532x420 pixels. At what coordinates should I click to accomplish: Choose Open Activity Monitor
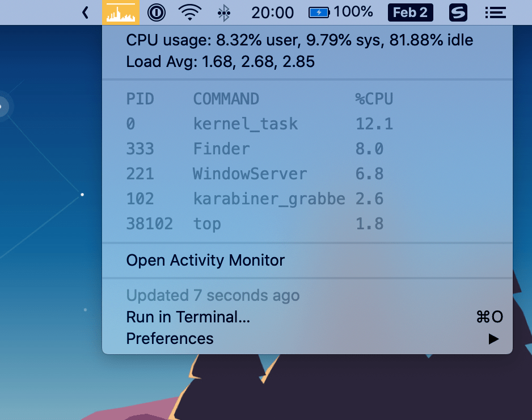307,261
